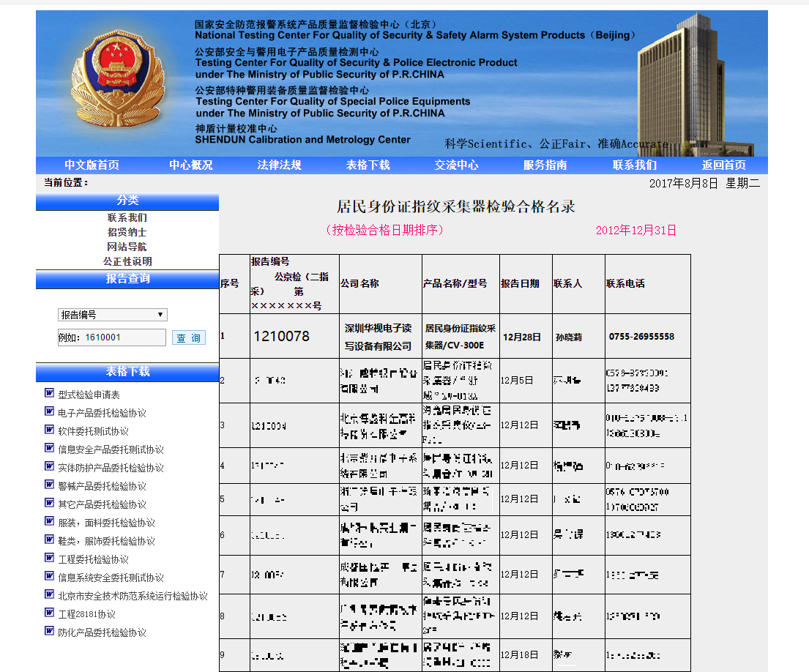Screen dimensions: 809x672
Task: Open the 公正性说明 sidebar link
Action: pos(127,261)
